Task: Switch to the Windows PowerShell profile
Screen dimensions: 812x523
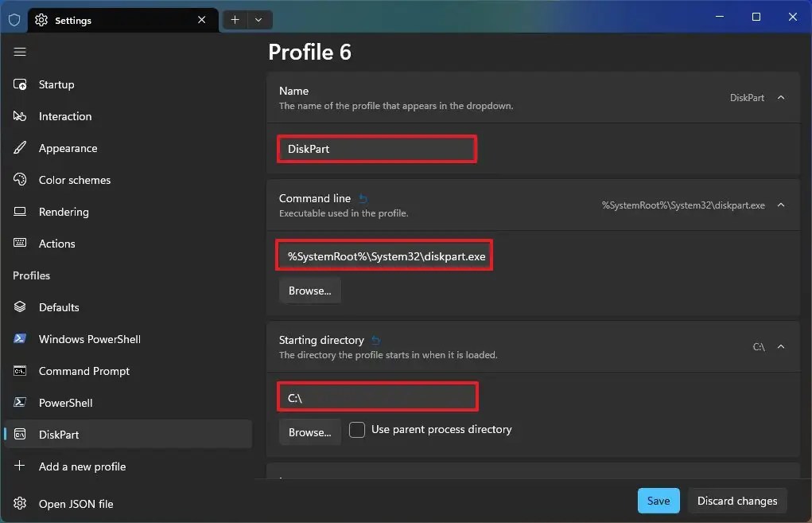Action: click(x=88, y=339)
